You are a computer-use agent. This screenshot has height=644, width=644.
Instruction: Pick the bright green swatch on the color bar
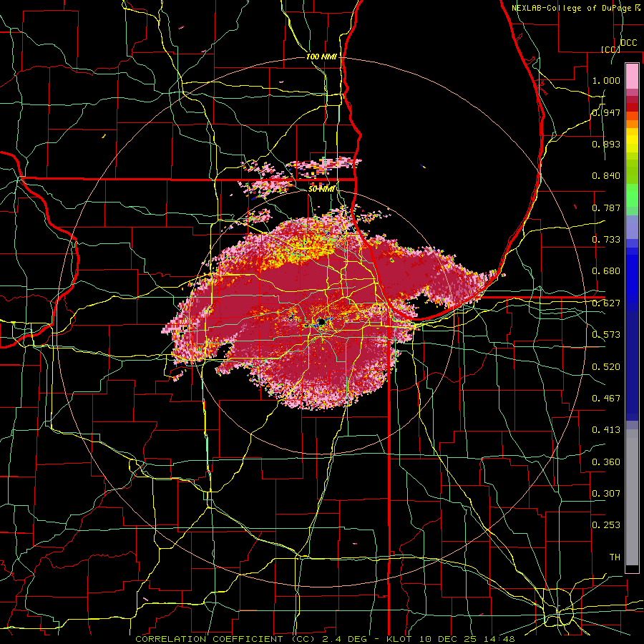(x=632, y=195)
